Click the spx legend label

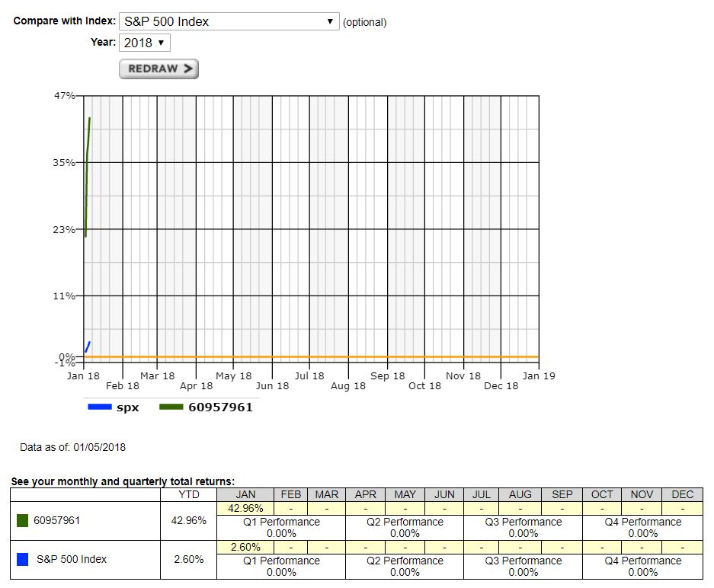(127, 407)
